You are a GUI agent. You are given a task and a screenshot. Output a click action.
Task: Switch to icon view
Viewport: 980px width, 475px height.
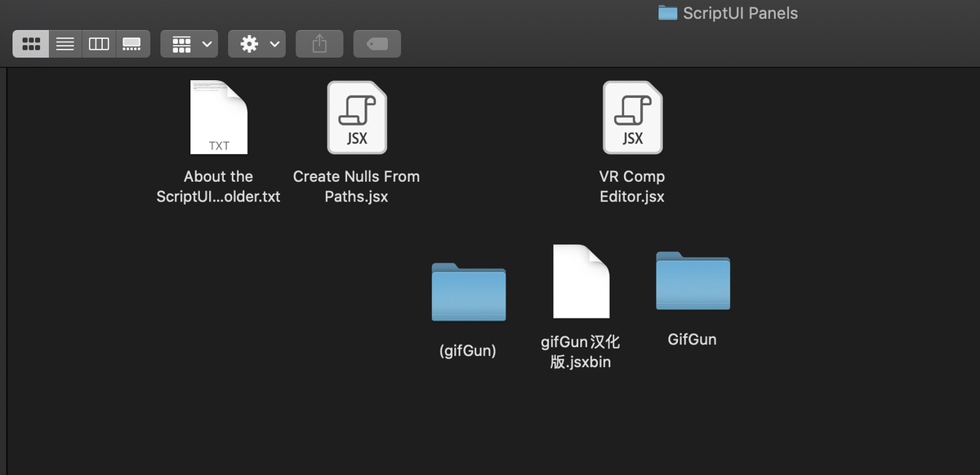[31, 44]
